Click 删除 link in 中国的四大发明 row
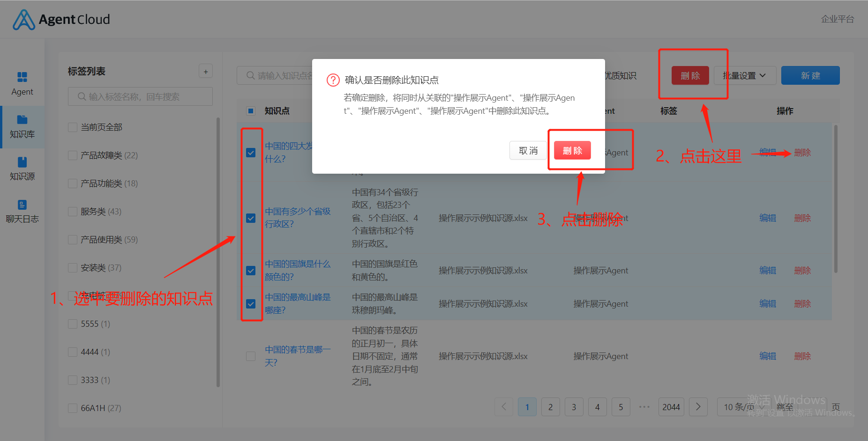 [802, 153]
